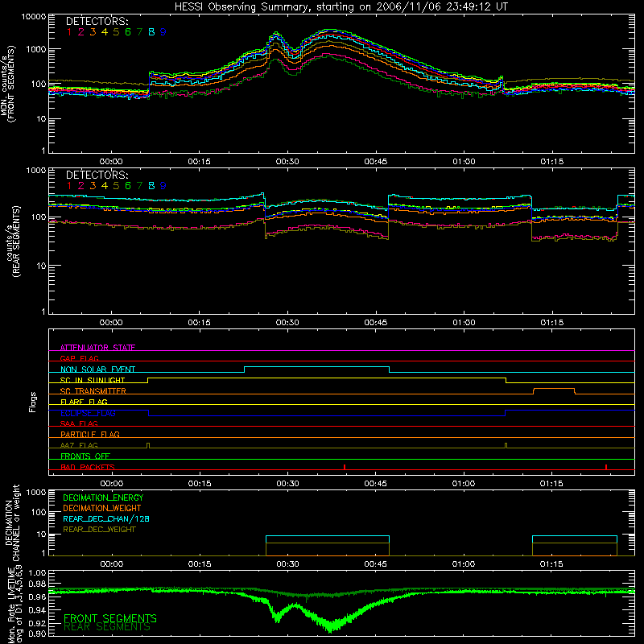Click the raised SC_TRANSMITTER segment near 01:15
Image resolution: width=644 pixels, height=644 pixels.
point(554,389)
